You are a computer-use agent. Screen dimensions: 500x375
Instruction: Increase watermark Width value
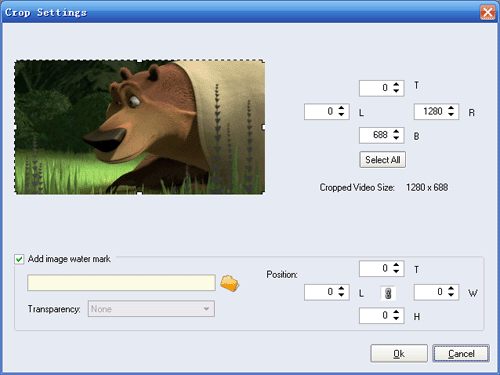[451, 289]
